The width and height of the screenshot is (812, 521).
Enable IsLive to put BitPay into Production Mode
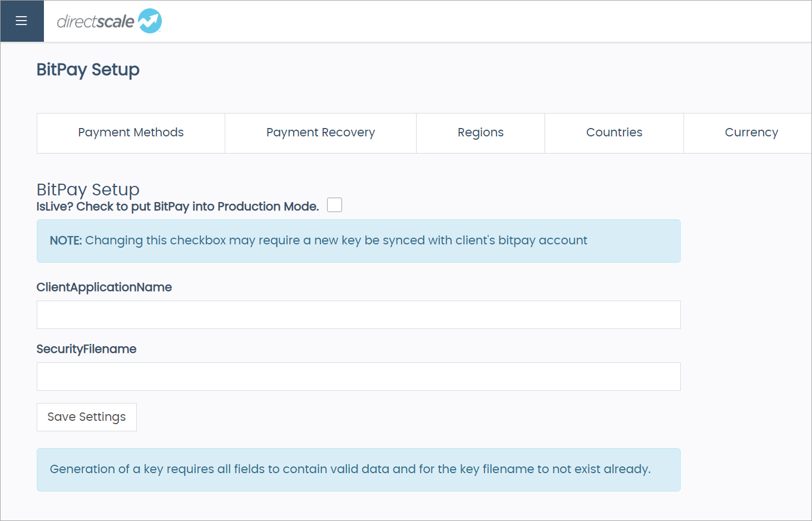click(x=334, y=205)
